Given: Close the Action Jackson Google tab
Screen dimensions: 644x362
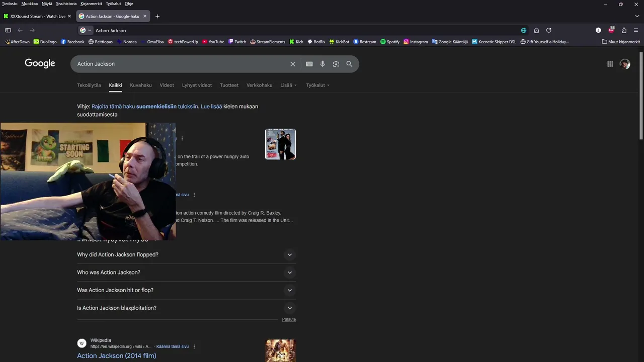Looking at the screenshot, I should point(145,16).
